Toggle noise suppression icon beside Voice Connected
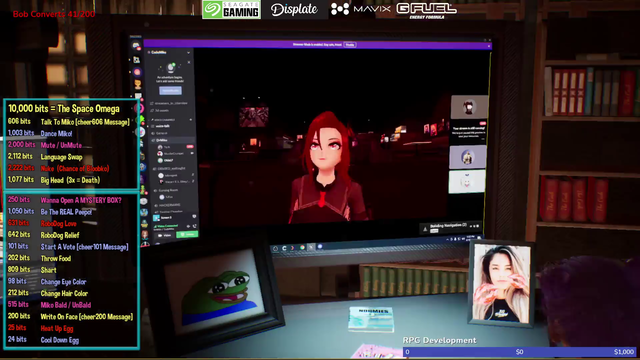 [x=188, y=226]
